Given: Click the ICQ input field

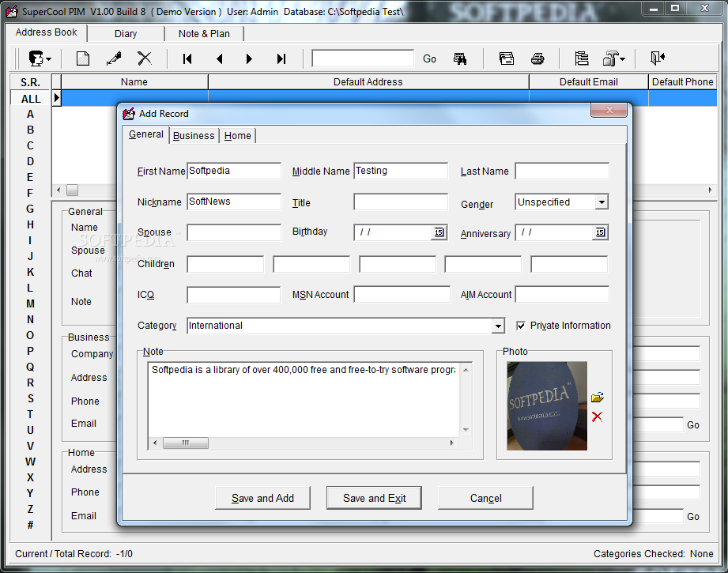Looking at the screenshot, I should tap(233, 295).
